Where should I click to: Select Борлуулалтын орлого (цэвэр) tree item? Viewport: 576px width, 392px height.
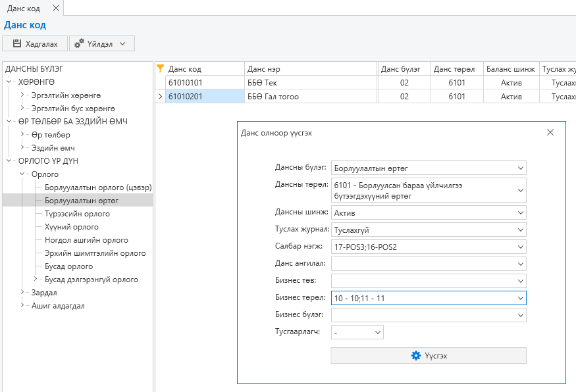pos(98,187)
